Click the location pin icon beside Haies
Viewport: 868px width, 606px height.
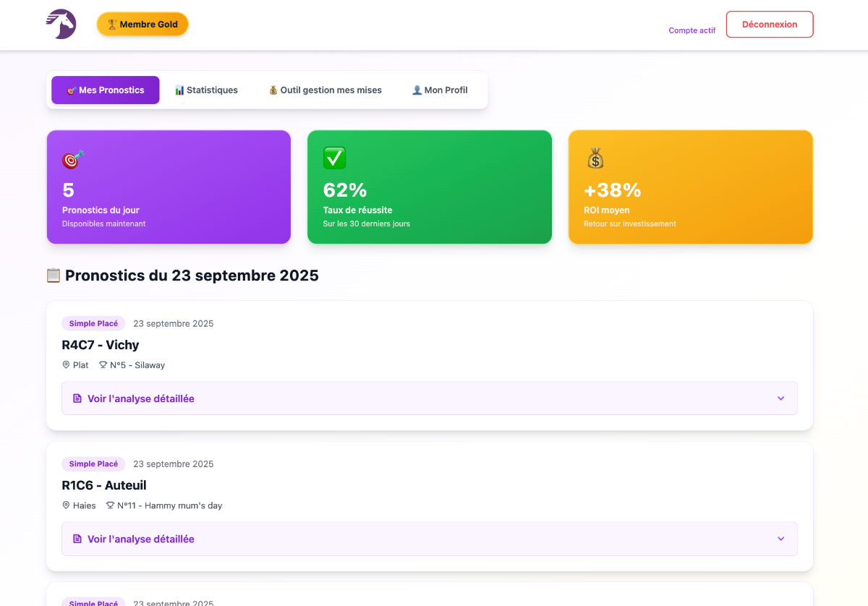(65, 505)
